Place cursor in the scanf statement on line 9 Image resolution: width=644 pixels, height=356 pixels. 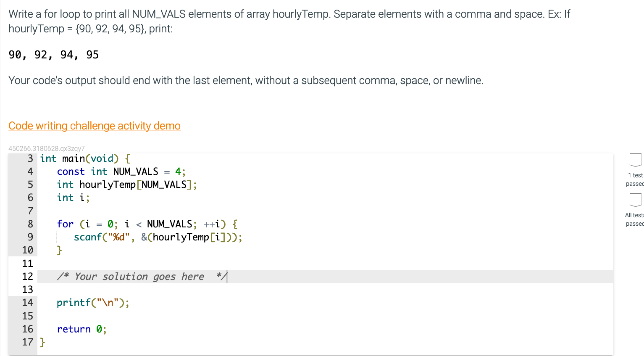(x=158, y=237)
